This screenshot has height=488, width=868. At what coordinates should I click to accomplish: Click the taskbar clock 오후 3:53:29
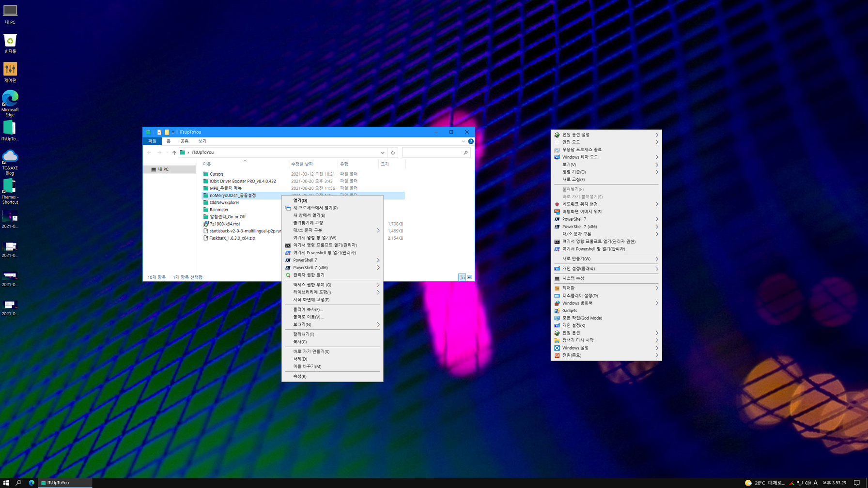click(x=835, y=483)
